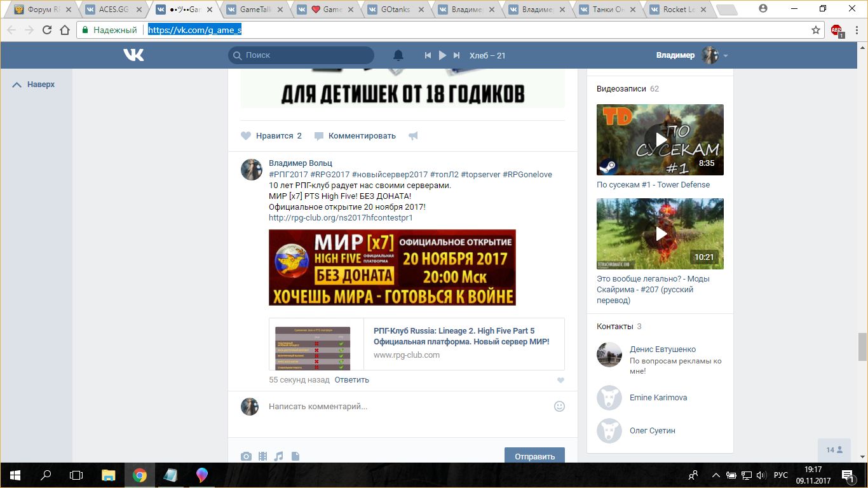
Task: Click the Chrome address bar URL
Action: point(195,30)
